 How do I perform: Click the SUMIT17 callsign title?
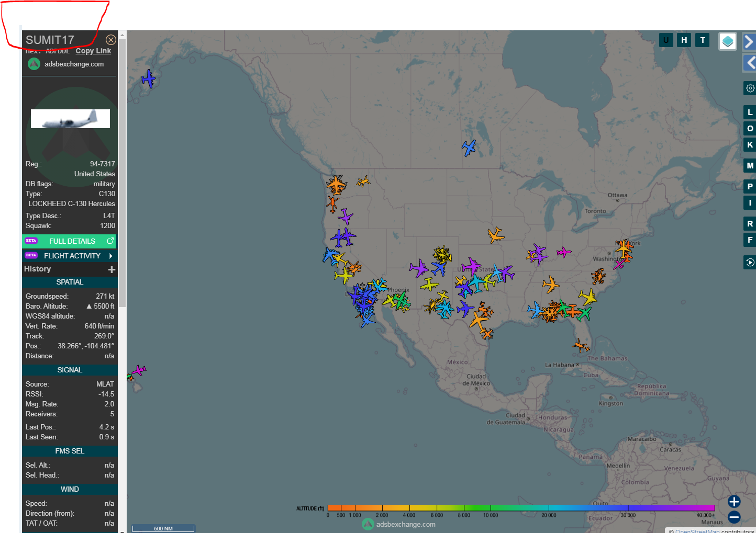pyautogui.click(x=50, y=40)
